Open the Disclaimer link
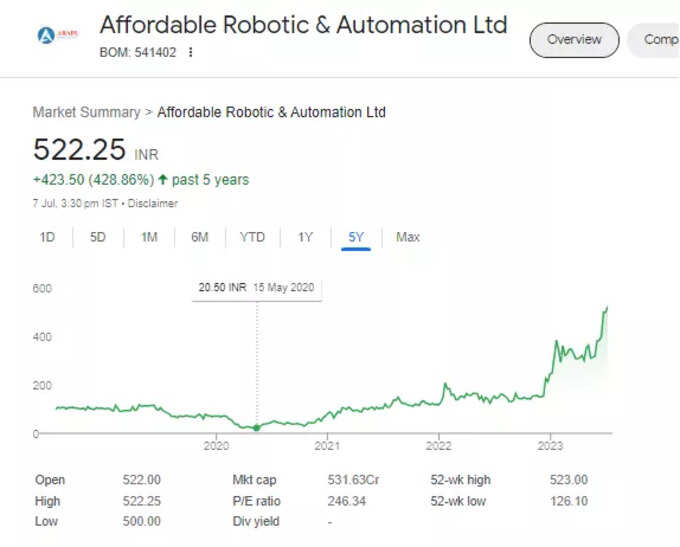 [x=153, y=203]
